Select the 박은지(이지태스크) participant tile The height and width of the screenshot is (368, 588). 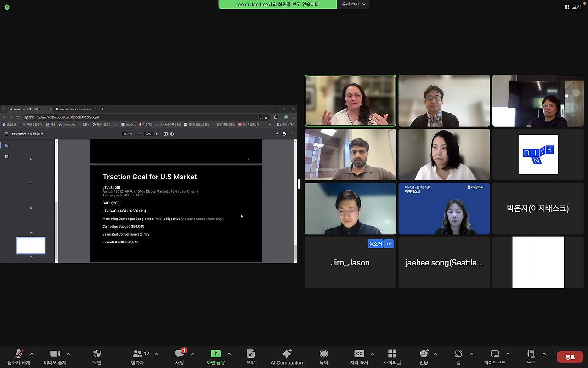[x=538, y=208]
